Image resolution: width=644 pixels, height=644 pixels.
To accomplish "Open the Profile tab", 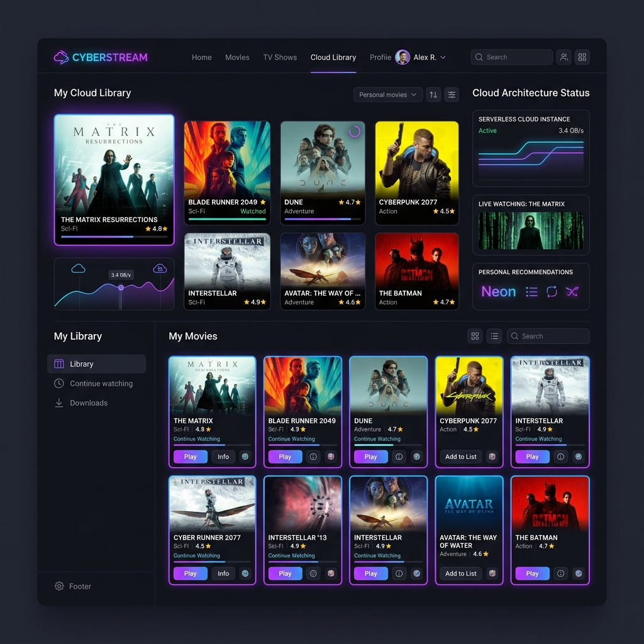I will (x=380, y=57).
